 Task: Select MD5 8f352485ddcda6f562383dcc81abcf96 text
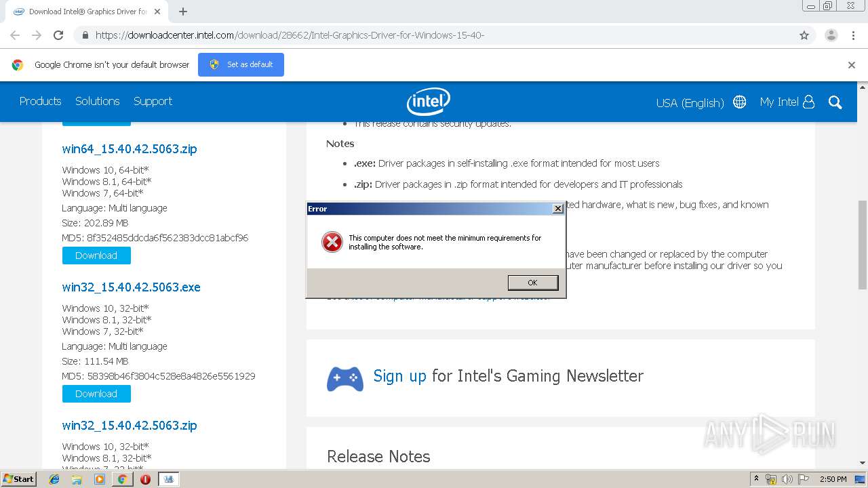click(x=155, y=238)
